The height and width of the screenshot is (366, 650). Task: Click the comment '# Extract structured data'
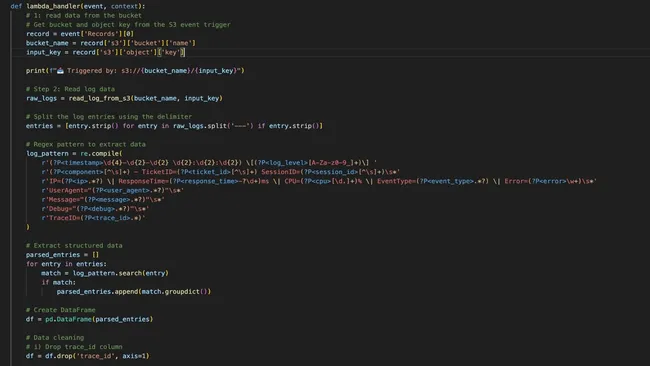coord(74,245)
